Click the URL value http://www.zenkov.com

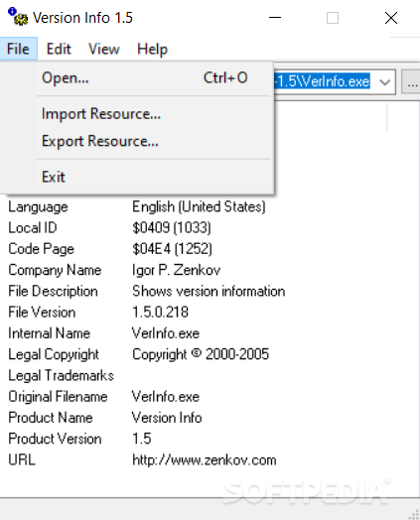204,460
